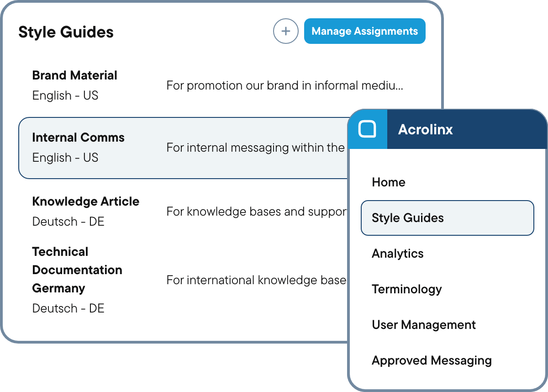This screenshot has width=548, height=392.
Task: Open Technical Documentation Germany style guide
Action: click(x=77, y=270)
